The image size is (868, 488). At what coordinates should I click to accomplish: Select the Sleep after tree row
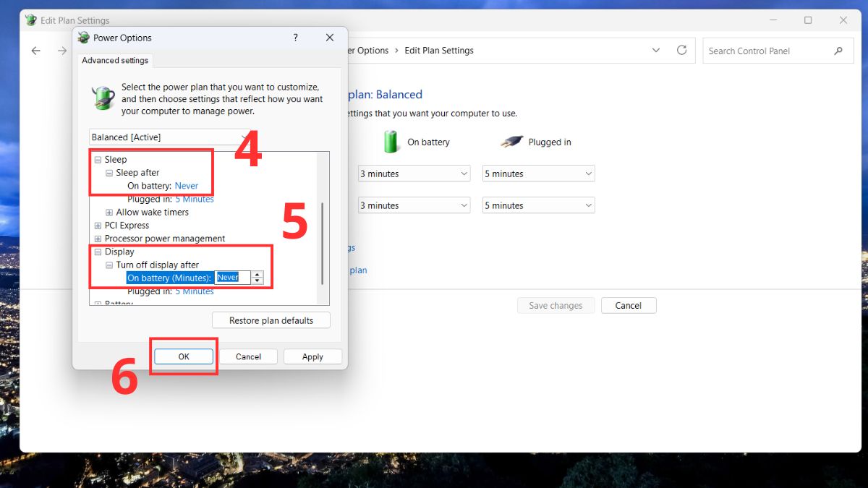click(137, 173)
